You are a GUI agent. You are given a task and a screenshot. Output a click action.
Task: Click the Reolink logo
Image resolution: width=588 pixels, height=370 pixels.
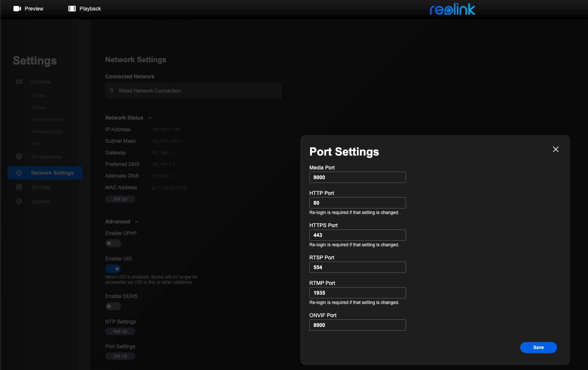pos(452,9)
